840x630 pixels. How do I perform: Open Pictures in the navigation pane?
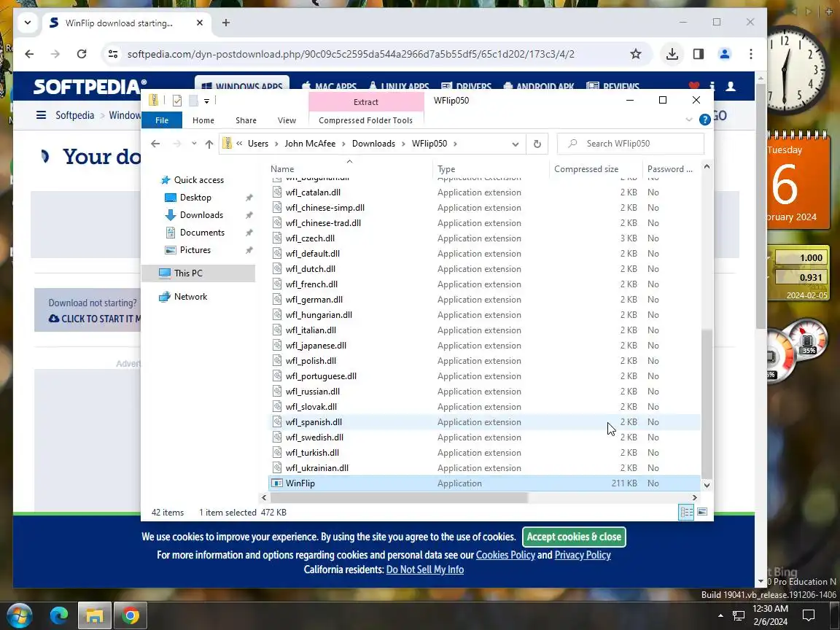tap(195, 250)
